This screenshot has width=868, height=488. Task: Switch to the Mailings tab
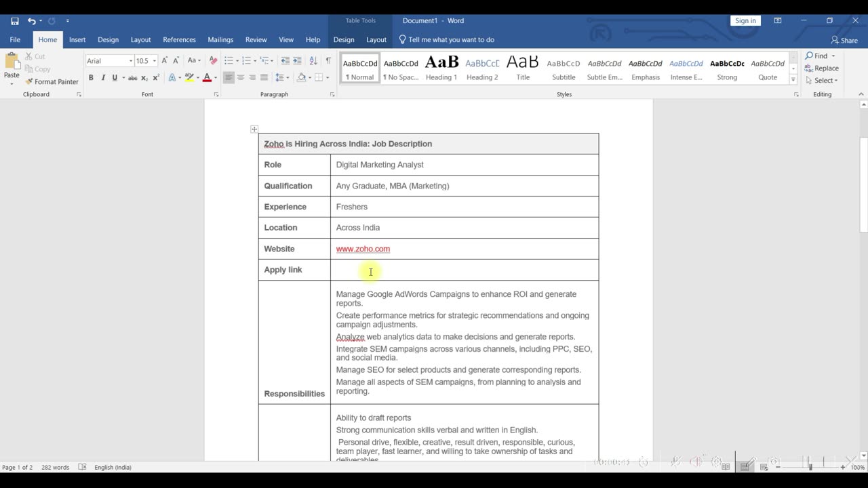click(x=220, y=39)
